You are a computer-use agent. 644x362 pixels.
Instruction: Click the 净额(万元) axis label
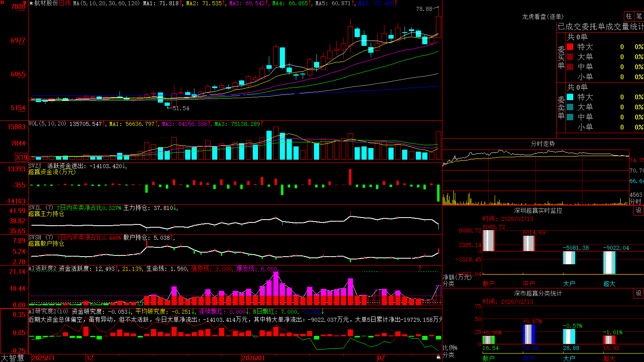coord(457,277)
